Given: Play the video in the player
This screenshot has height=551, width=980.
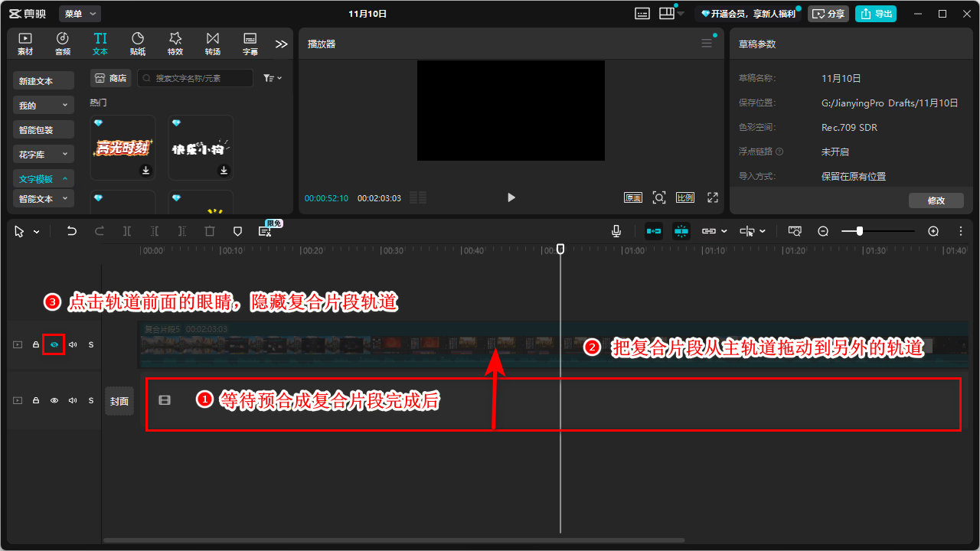Looking at the screenshot, I should click(x=511, y=197).
